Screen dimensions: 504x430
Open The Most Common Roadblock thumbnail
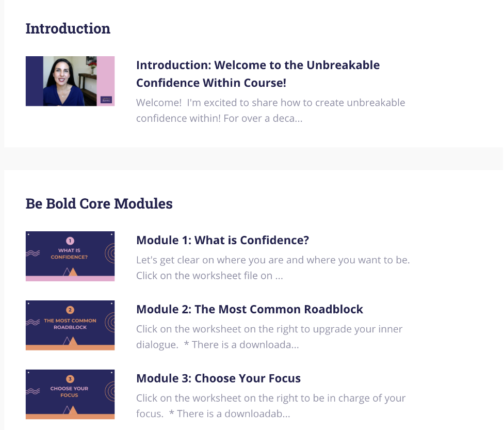(70, 325)
